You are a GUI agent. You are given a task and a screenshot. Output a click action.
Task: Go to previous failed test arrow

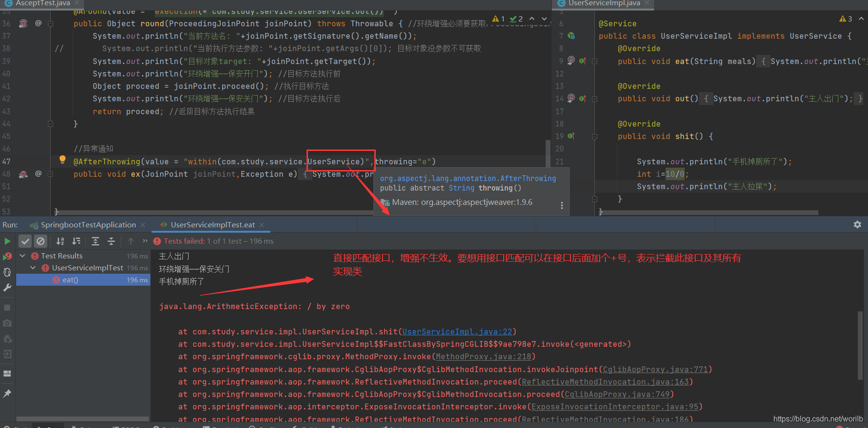(131, 241)
